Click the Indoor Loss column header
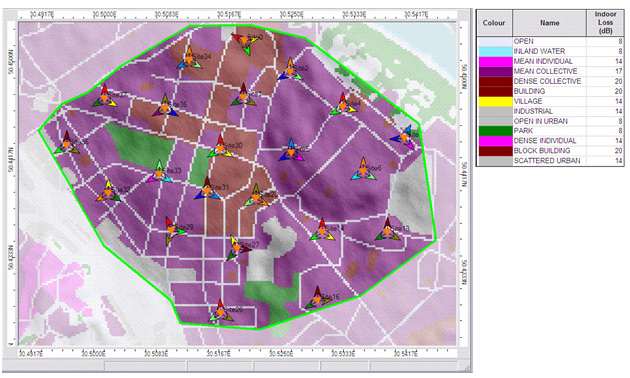The height and width of the screenshot is (378, 630). [x=605, y=23]
